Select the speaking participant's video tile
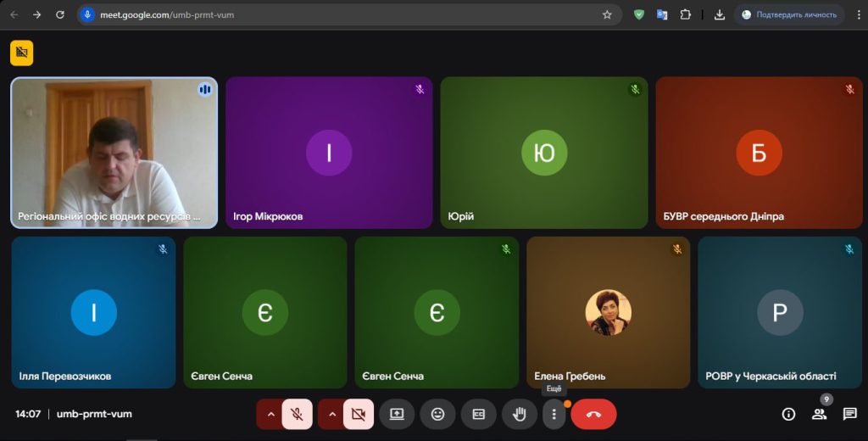Image resolution: width=868 pixels, height=441 pixels. click(114, 153)
